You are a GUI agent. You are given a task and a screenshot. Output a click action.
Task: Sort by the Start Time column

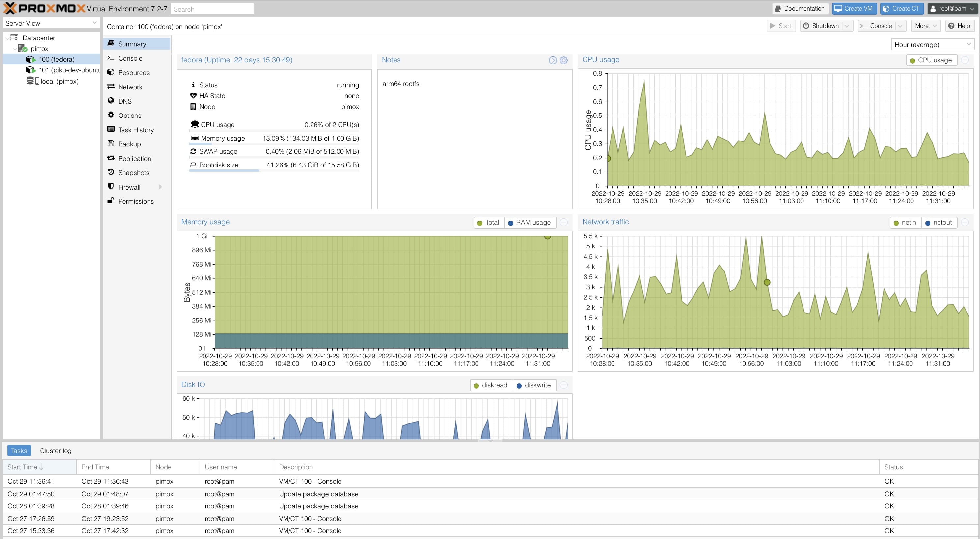point(40,467)
